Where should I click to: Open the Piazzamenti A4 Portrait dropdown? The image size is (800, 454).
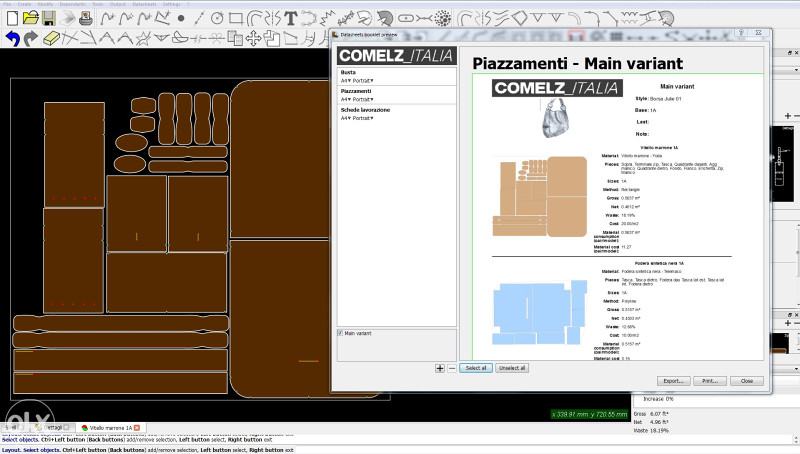(357, 99)
